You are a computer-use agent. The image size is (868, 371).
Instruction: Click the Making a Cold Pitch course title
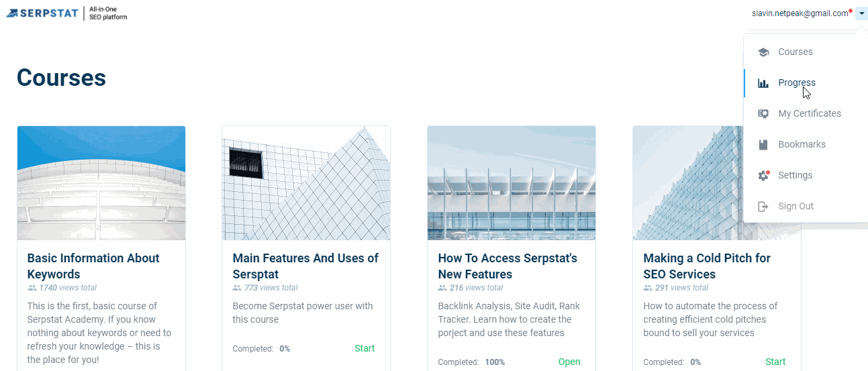[x=707, y=266]
